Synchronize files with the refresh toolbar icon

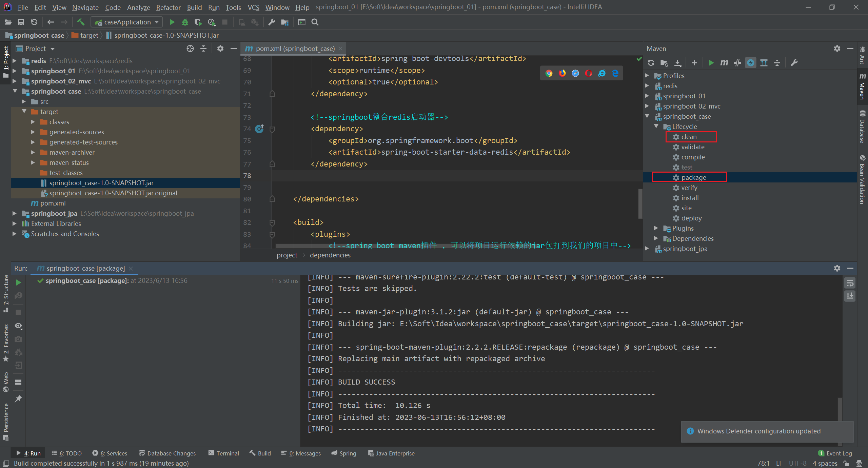coord(34,22)
